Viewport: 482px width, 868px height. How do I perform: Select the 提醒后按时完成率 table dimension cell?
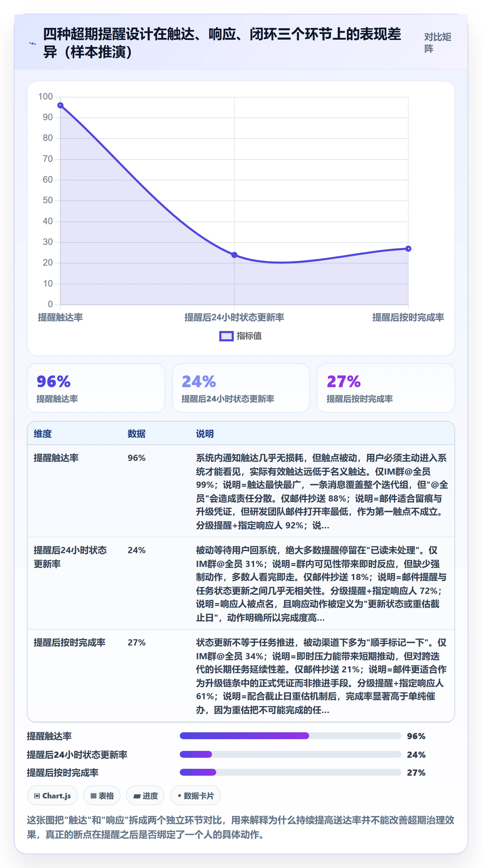coord(70,642)
